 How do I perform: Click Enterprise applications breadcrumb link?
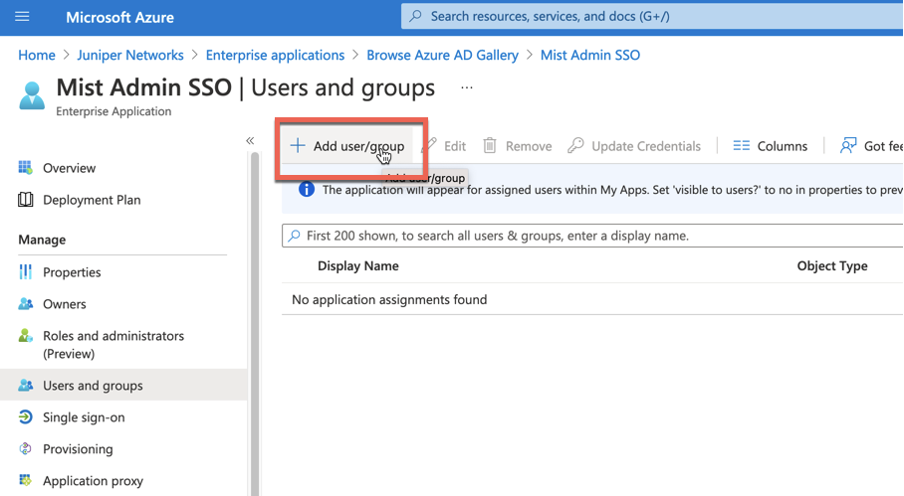click(275, 55)
